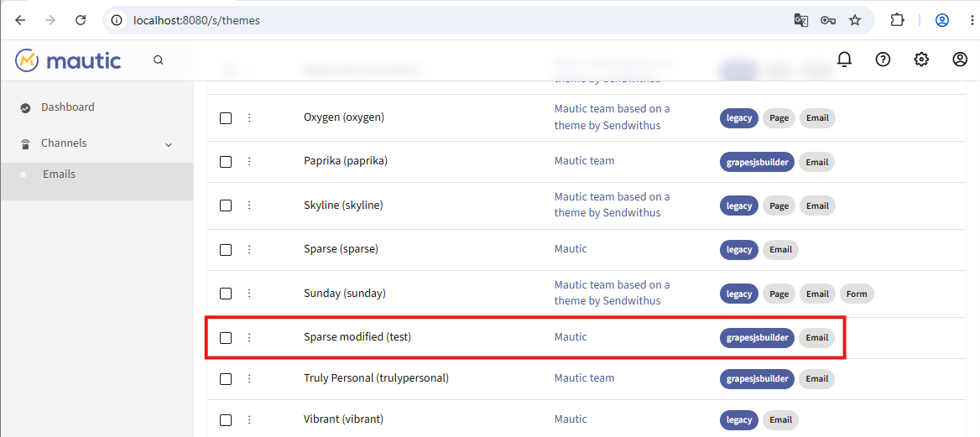The width and height of the screenshot is (980, 437).
Task: Open the Paprika row actions menu
Action: tap(249, 161)
